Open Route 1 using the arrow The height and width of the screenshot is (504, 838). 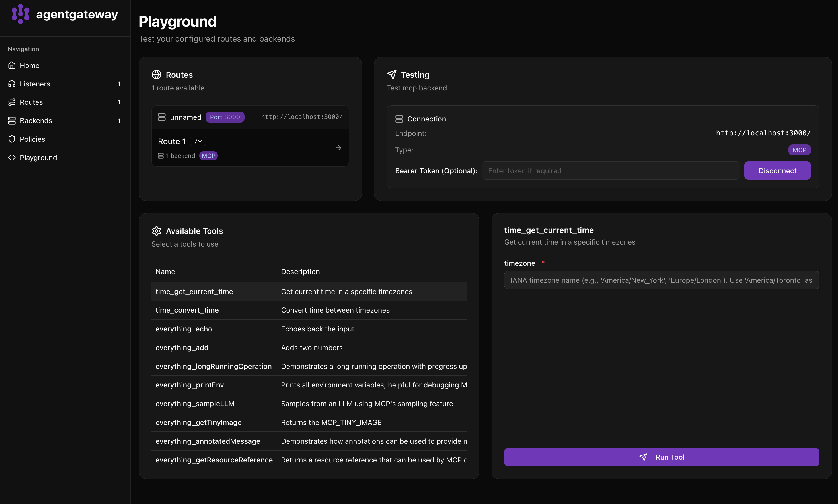(338, 148)
